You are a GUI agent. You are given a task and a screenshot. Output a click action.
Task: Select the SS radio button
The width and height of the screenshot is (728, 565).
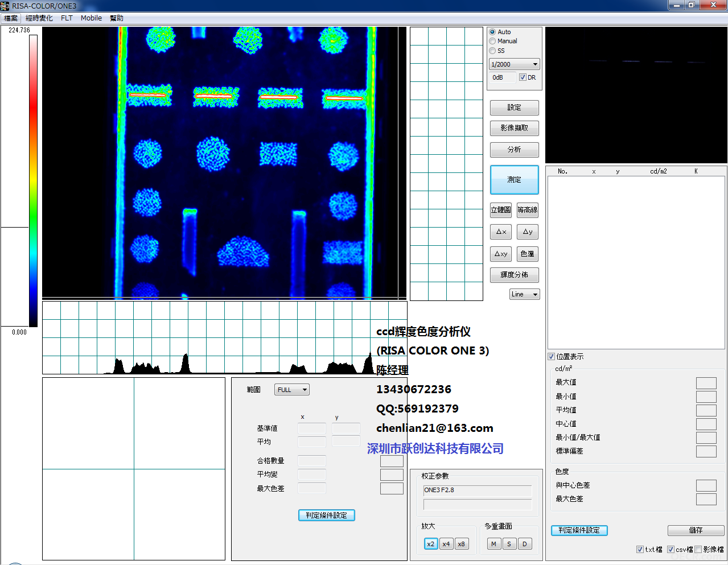(492, 51)
